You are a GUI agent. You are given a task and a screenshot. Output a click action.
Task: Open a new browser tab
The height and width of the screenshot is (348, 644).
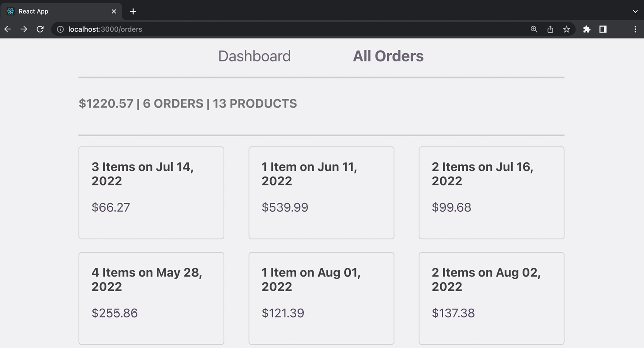tap(133, 11)
